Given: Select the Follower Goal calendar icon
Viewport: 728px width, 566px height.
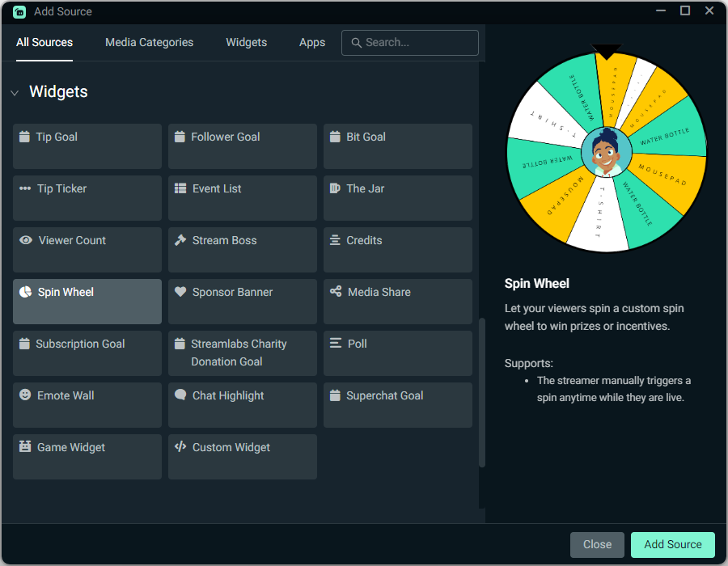Looking at the screenshot, I should tap(180, 137).
